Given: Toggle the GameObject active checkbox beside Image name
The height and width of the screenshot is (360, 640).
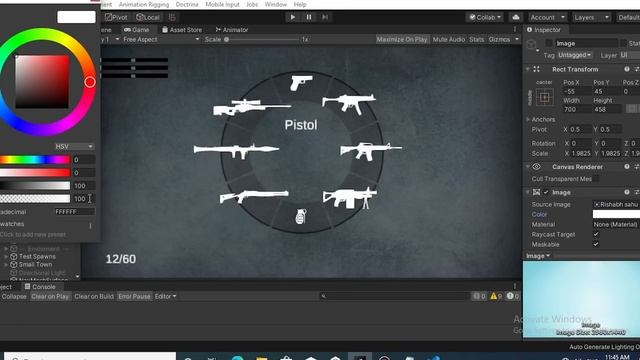Looking at the screenshot, I should (549, 43).
